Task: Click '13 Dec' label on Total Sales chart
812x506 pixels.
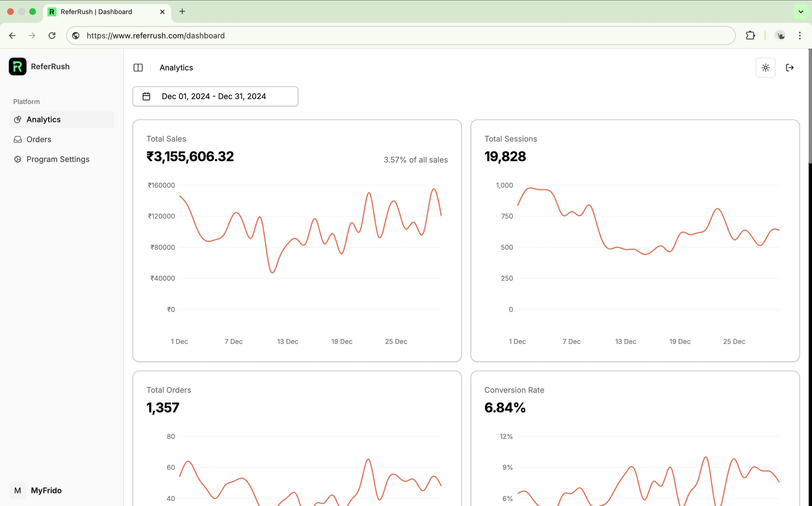Action: click(x=288, y=342)
